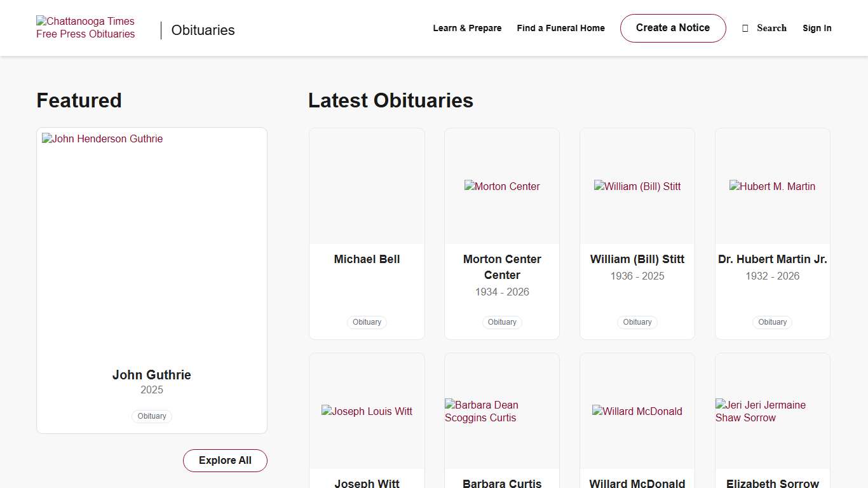Image resolution: width=868 pixels, height=488 pixels.
Task: Open Morton Center photo thumbnail
Action: point(502,186)
